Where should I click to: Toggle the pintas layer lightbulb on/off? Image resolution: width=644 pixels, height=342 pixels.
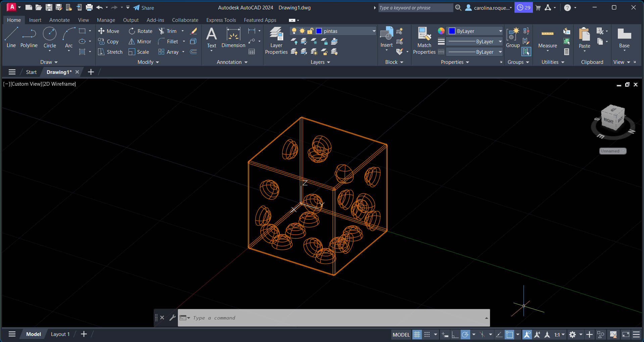tap(294, 31)
